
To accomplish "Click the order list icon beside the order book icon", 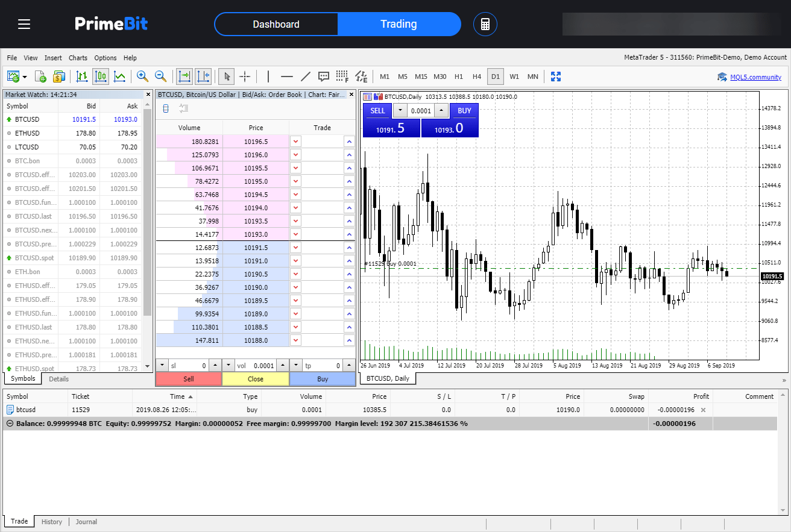I will (x=184, y=108).
